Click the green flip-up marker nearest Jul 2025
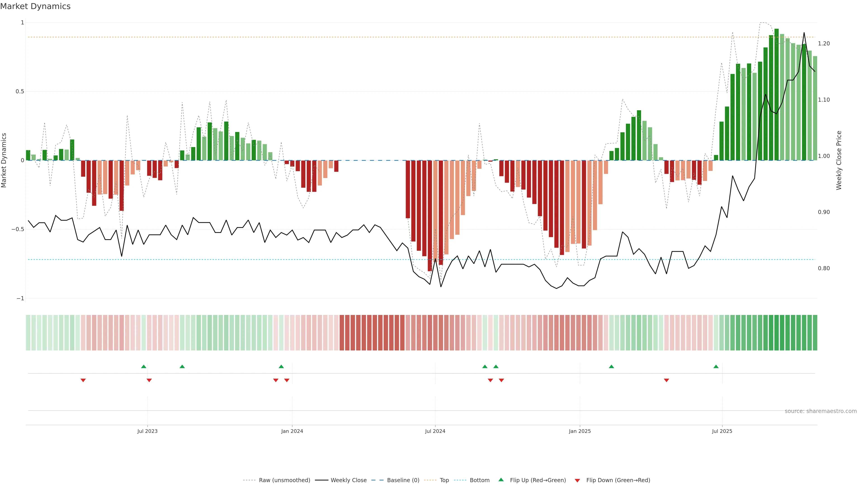Screen dimensions: 868x488 pos(716,366)
